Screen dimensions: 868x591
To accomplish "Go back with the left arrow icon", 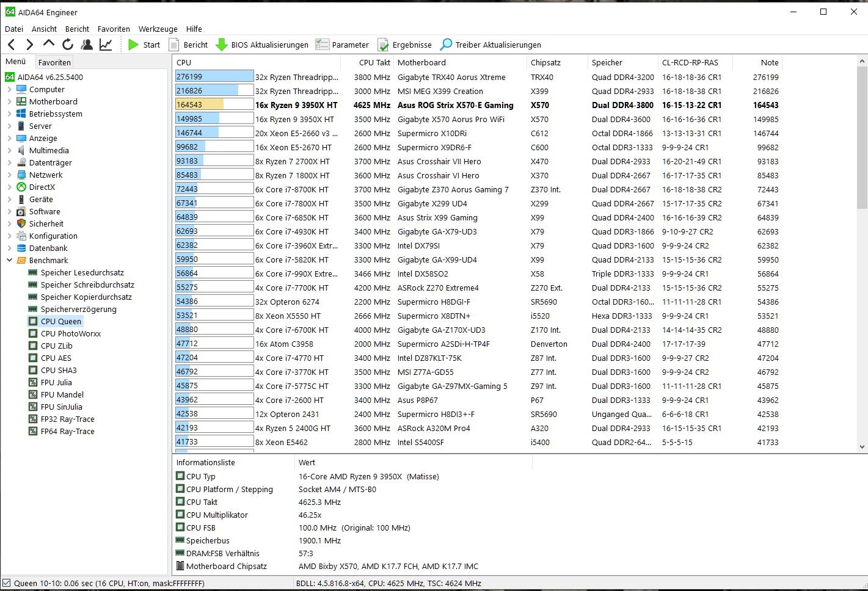I will point(11,45).
